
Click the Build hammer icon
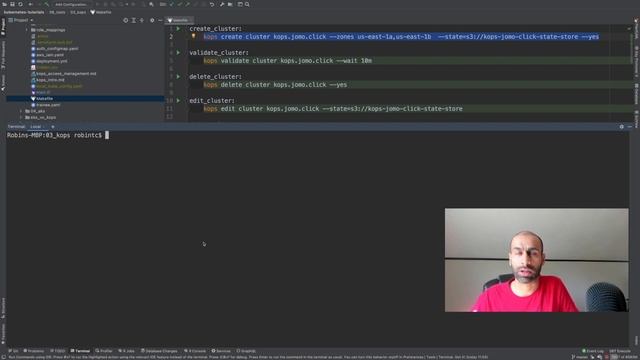click(47, 4)
